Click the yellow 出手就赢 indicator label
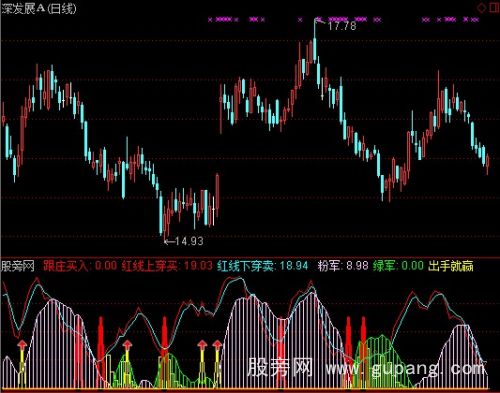This screenshot has height=393, width=500. (451, 266)
